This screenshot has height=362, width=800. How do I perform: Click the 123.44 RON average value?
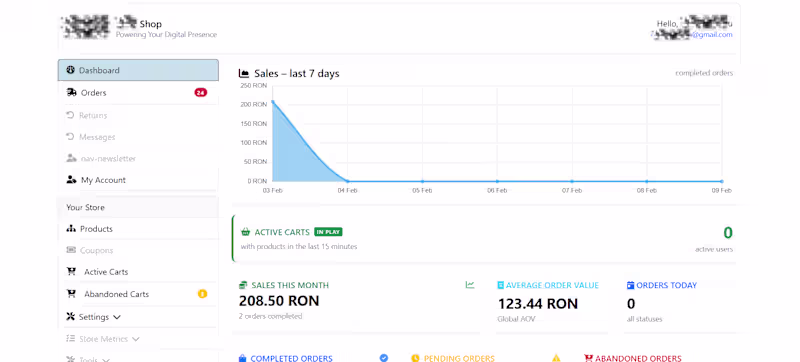(538, 304)
